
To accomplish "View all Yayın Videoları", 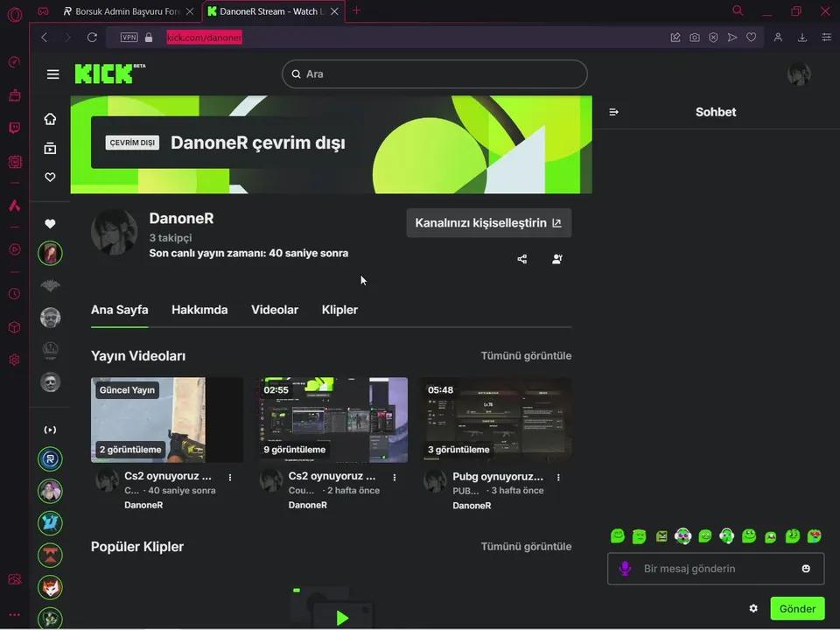I will click(x=526, y=356).
